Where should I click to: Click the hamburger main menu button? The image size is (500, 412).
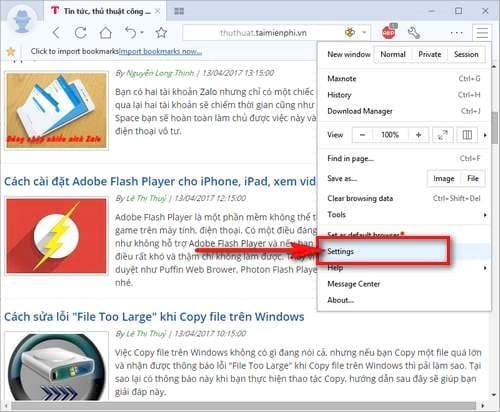click(x=482, y=33)
